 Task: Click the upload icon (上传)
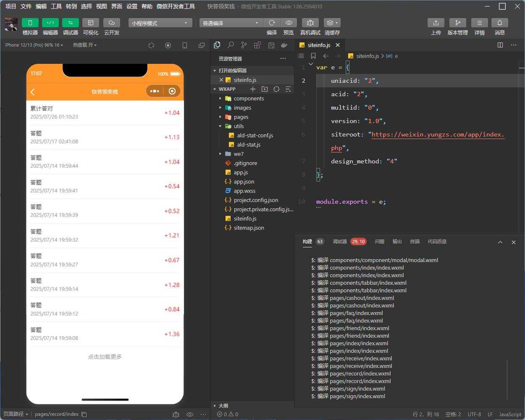[436, 23]
